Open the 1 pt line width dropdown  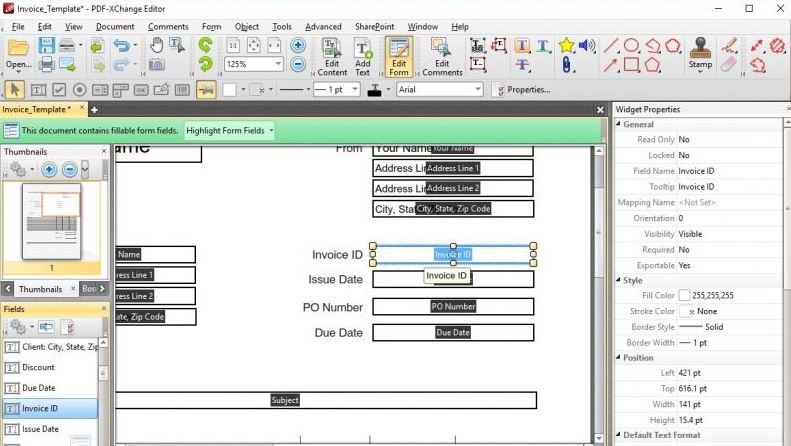pyautogui.click(x=355, y=90)
